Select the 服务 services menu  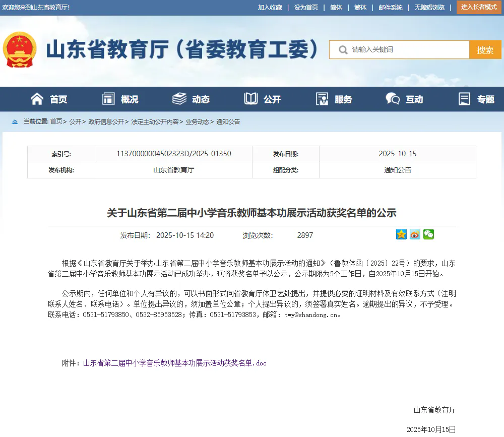coord(334,99)
